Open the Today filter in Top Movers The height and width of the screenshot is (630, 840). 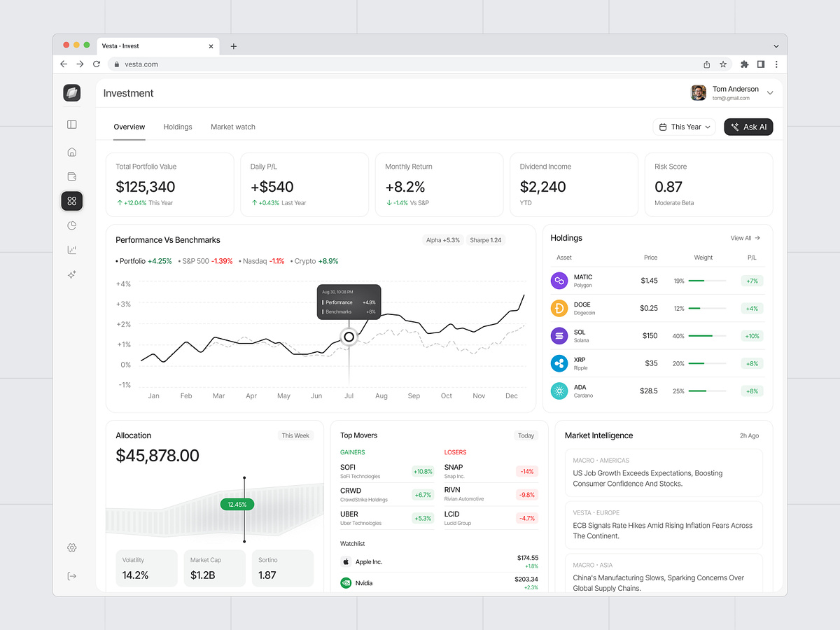tap(526, 435)
